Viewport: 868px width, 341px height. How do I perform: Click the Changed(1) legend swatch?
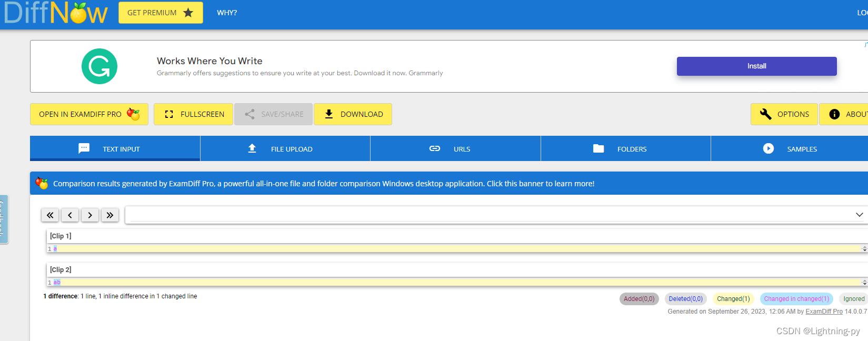click(x=733, y=299)
